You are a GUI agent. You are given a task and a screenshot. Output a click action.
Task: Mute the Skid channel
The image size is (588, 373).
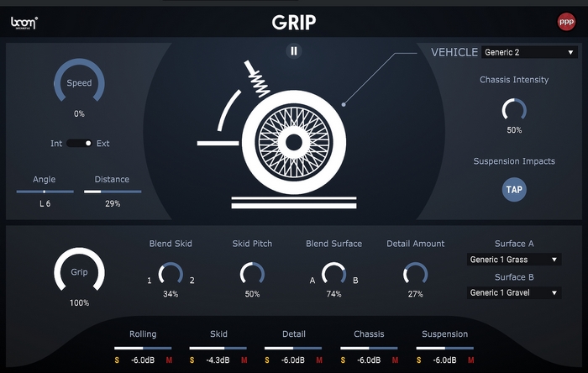tap(244, 360)
